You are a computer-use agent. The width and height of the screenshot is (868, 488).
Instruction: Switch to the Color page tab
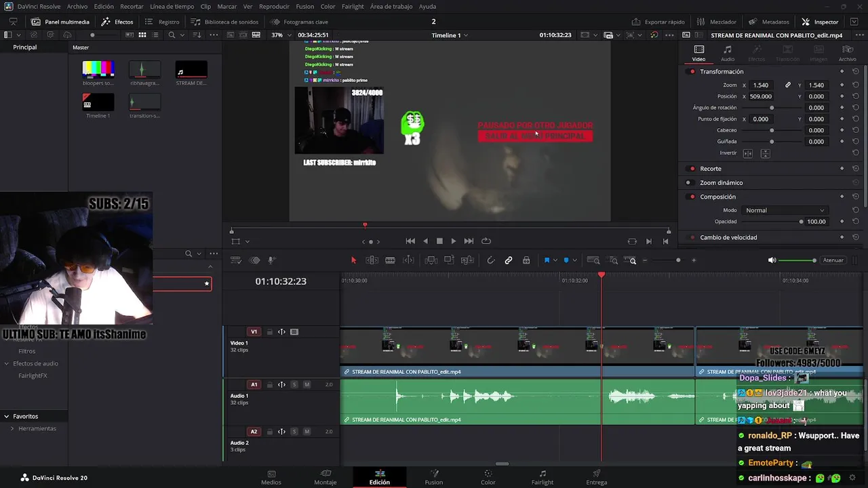tap(488, 477)
